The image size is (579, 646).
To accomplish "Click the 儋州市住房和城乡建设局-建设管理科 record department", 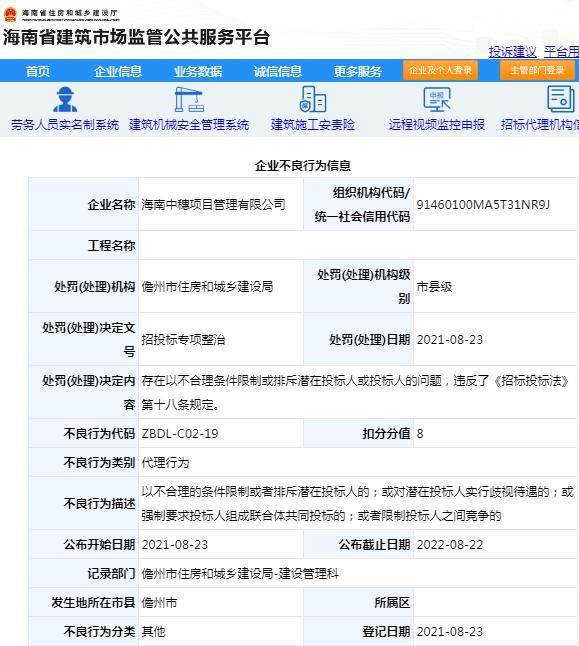I will pos(240,573).
